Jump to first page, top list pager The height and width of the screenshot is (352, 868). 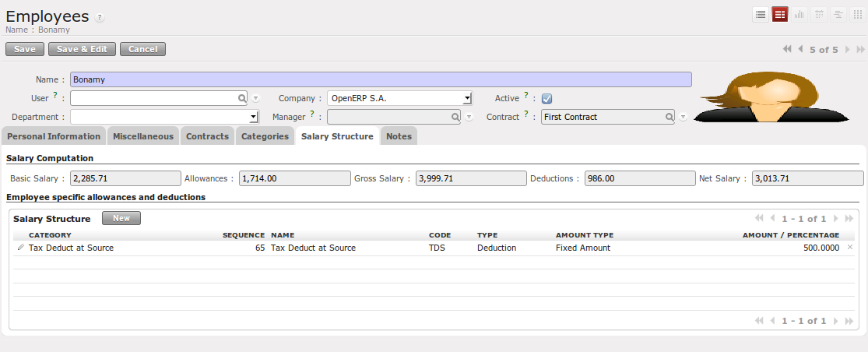click(759, 219)
